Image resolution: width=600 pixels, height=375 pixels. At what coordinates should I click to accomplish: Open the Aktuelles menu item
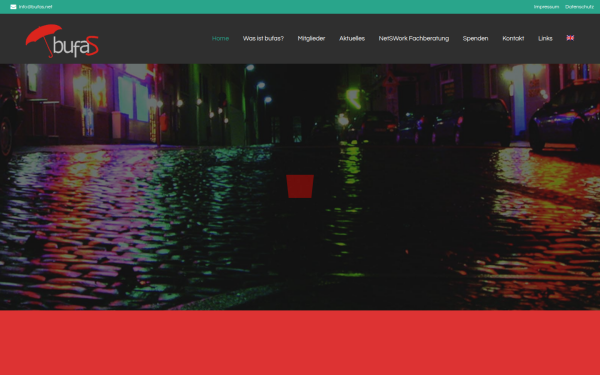[352, 39]
